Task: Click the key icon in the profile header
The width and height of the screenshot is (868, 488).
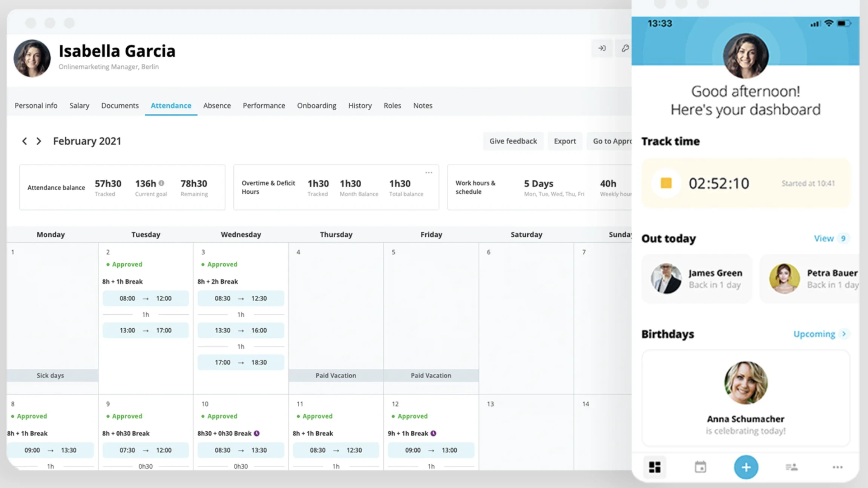Action: click(x=625, y=48)
